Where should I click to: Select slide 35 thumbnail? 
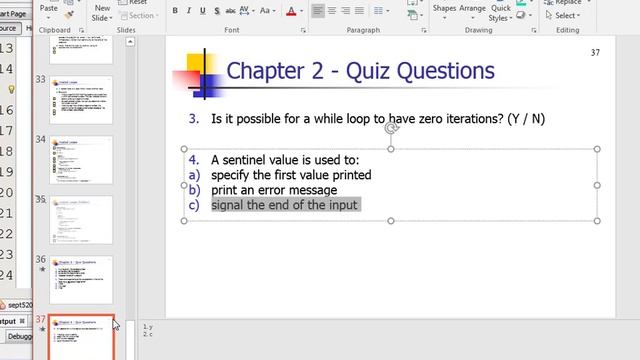click(81, 220)
